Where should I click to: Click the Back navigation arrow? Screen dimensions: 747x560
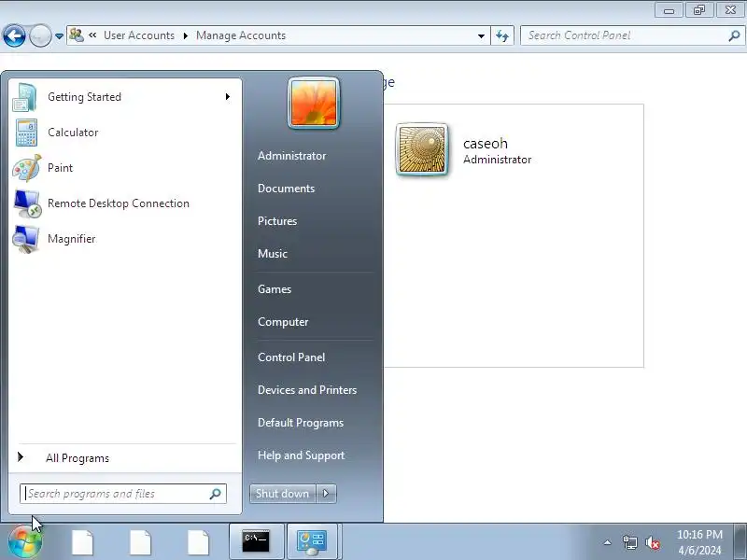[x=14, y=35]
